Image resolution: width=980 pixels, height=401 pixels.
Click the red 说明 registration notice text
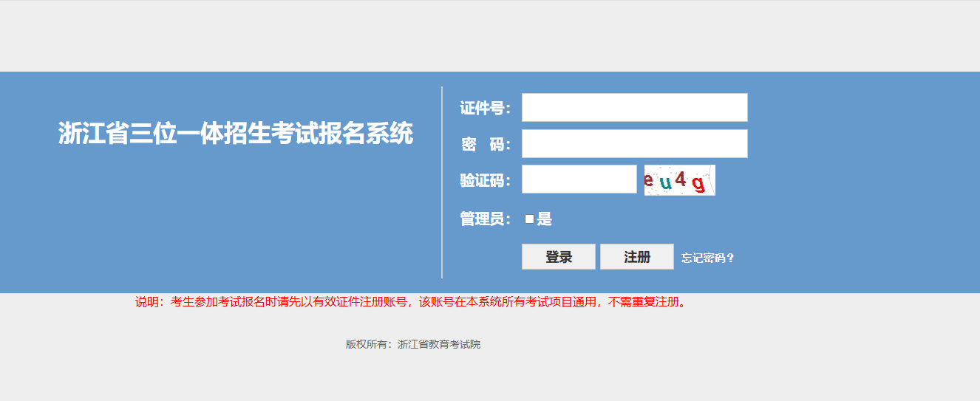click(410, 302)
